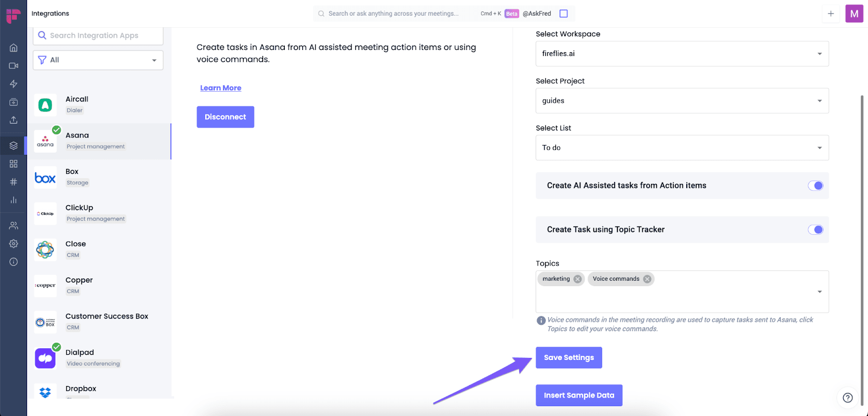The width and height of the screenshot is (868, 416).
Task: Click the Learn More link
Action: [x=221, y=88]
